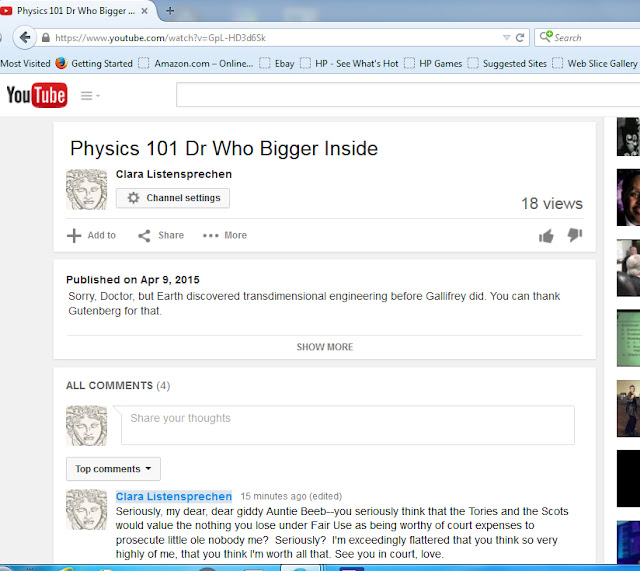Viewport: 640px width, 571px height.
Task: Click the reload page icon
Action: 520,38
